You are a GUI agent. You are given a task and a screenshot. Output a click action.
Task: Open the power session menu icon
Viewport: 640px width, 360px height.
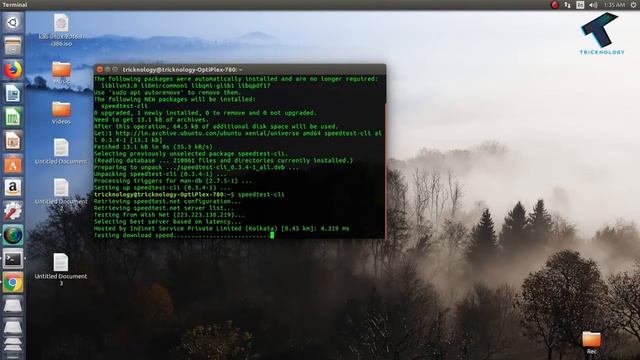pyautogui.click(x=633, y=5)
